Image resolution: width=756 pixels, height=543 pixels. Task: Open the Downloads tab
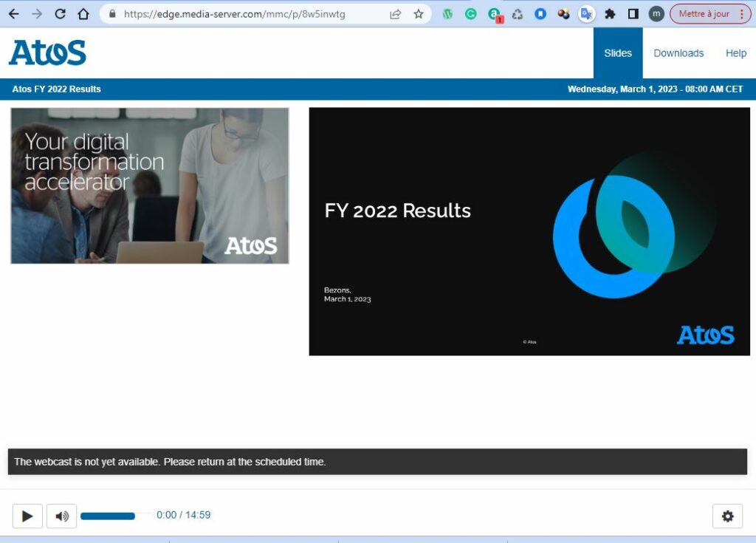click(x=678, y=53)
